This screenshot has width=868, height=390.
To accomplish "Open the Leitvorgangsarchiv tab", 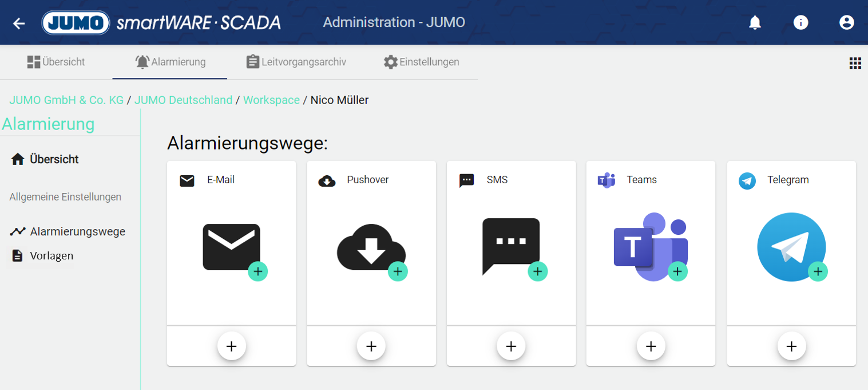I will [296, 62].
